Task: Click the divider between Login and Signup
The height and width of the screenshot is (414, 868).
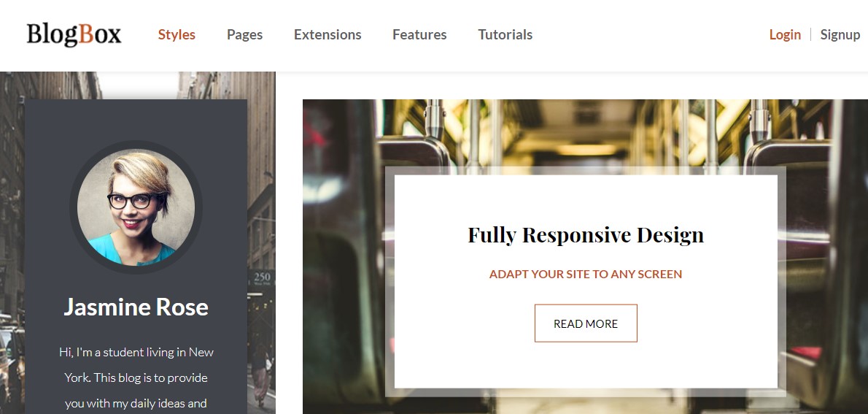Action: [x=810, y=34]
